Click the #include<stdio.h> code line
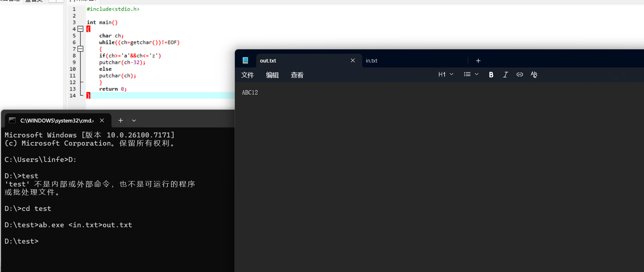The height and width of the screenshot is (272, 644). pyautogui.click(x=113, y=9)
